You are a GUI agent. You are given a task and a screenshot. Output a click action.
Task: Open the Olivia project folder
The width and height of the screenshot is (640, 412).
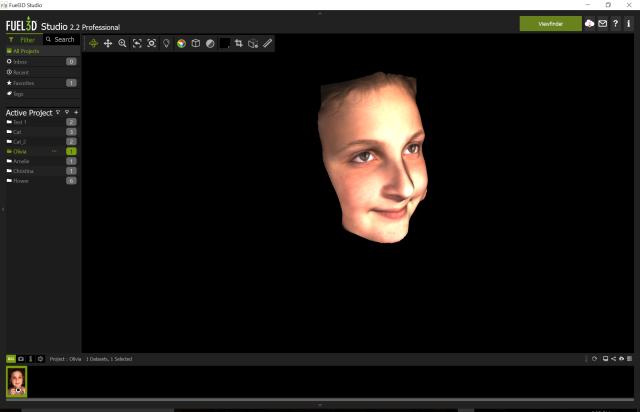pos(22,151)
